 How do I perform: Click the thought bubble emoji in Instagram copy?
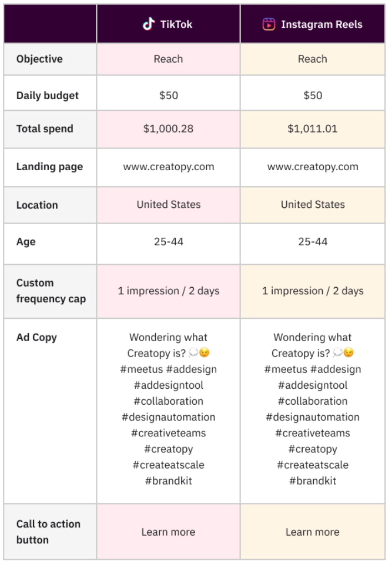[x=338, y=352]
